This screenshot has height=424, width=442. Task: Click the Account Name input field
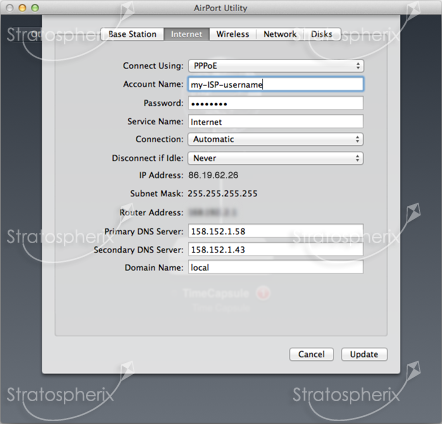pyautogui.click(x=276, y=84)
